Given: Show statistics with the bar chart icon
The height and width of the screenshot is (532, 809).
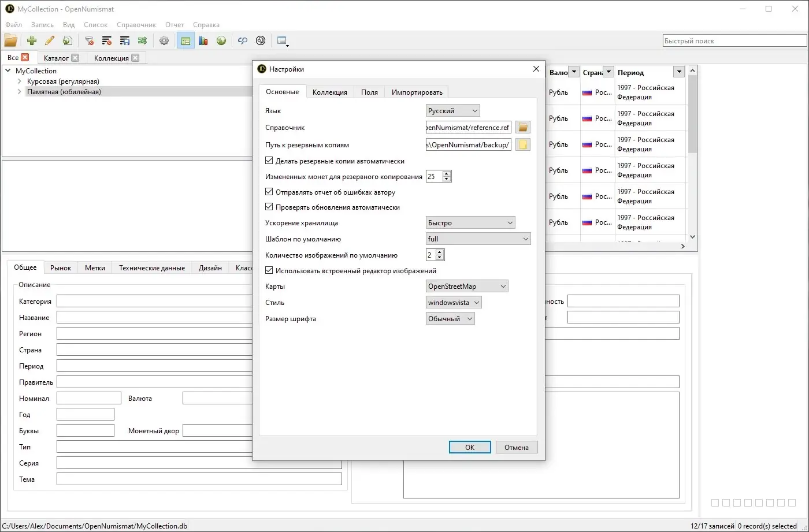Looking at the screenshot, I should [203, 40].
